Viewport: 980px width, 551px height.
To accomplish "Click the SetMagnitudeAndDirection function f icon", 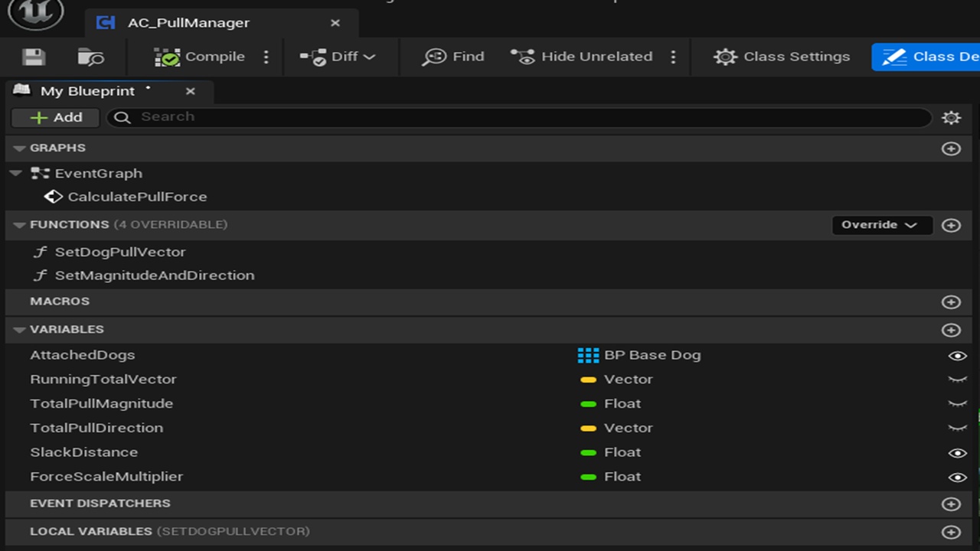I will (x=40, y=275).
